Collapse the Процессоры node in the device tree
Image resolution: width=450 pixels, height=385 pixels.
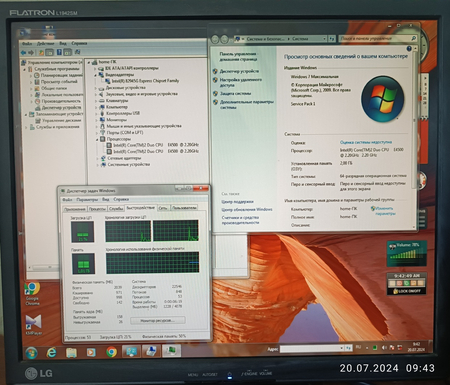97,139
